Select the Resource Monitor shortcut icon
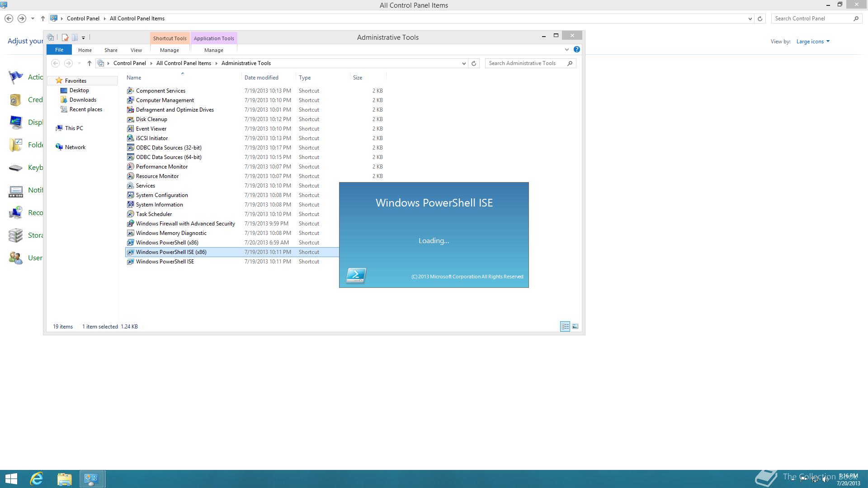The height and width of the screenshot is (488, 868). coord(131,176)
